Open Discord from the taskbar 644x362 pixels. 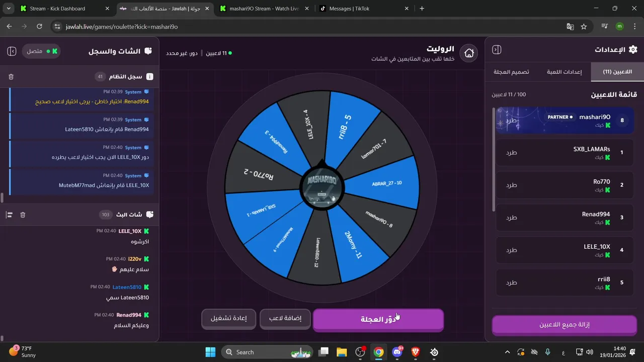[397, 352]
